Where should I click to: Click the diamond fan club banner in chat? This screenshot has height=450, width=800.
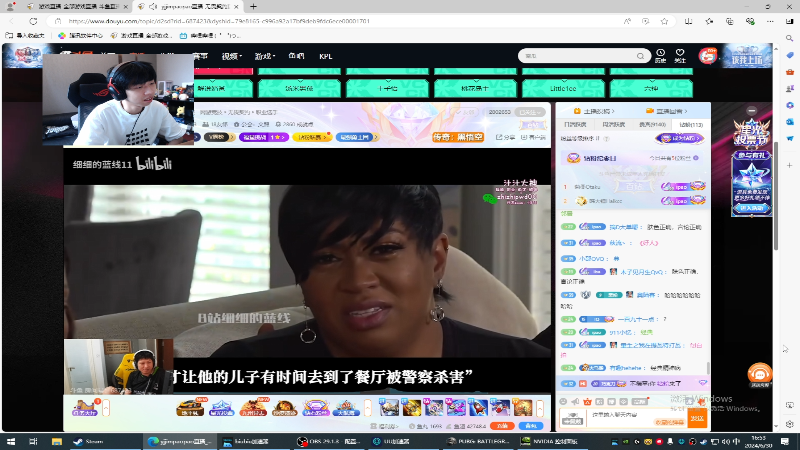click(633, 158)
